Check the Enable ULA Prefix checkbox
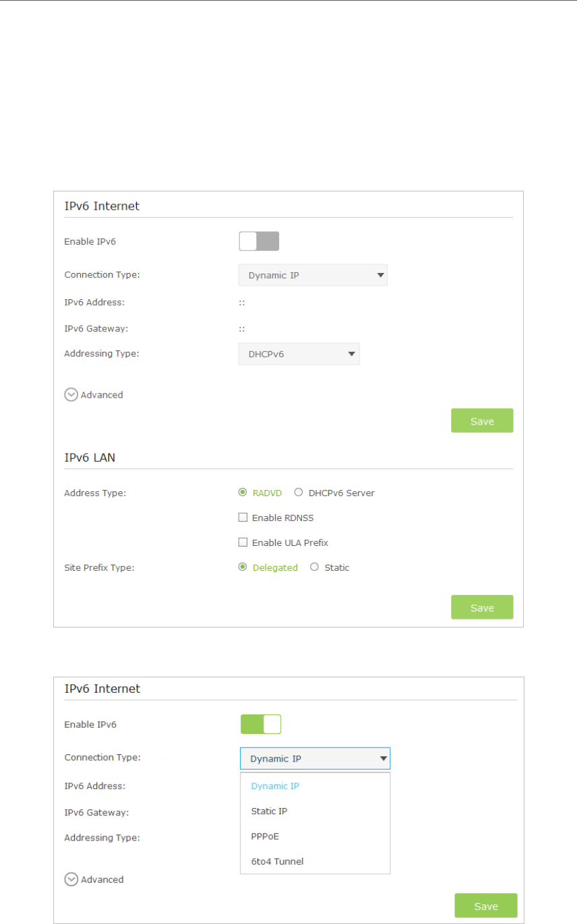577x924 pixels. 243,543
